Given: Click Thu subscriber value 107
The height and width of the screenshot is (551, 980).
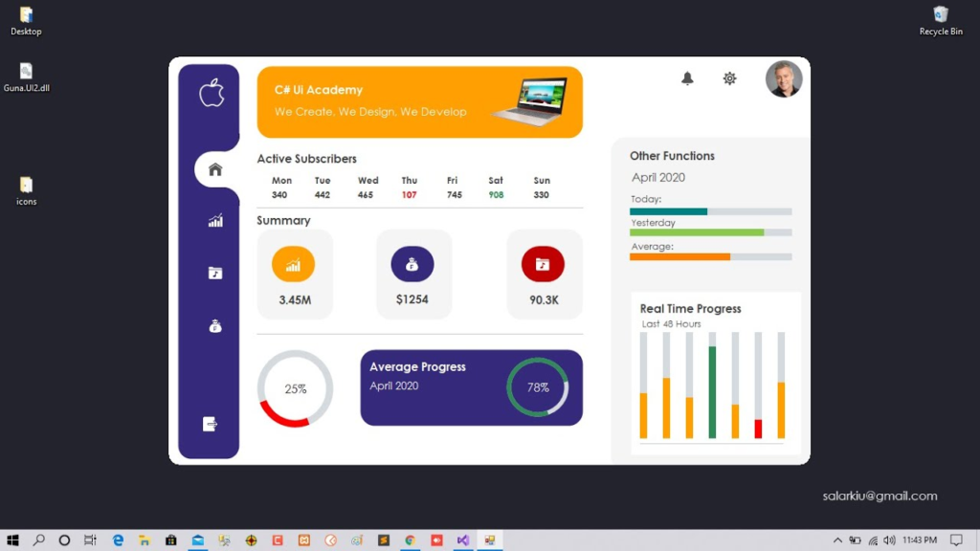Looking at the screenshot, I should coord(410,195).
